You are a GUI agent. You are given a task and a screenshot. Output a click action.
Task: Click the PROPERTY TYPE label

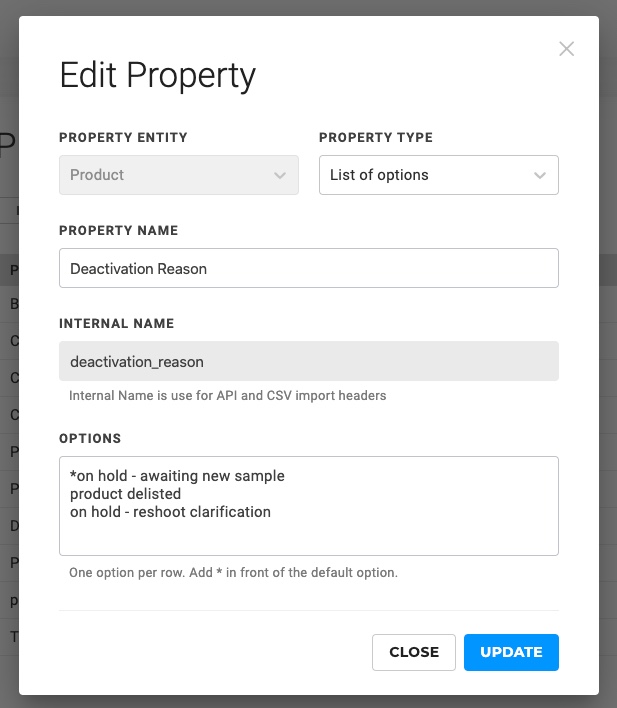pos(376,138)
